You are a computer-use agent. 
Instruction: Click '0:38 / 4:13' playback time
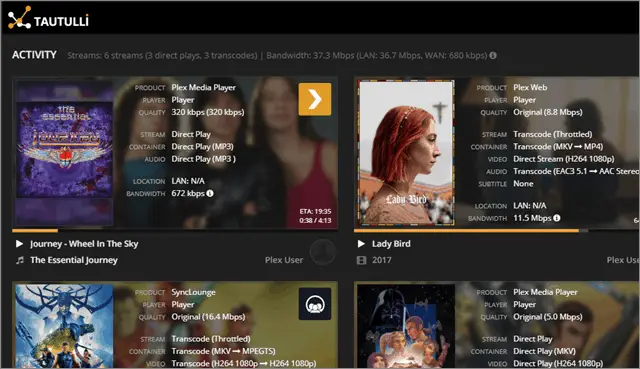pos(315,220)
